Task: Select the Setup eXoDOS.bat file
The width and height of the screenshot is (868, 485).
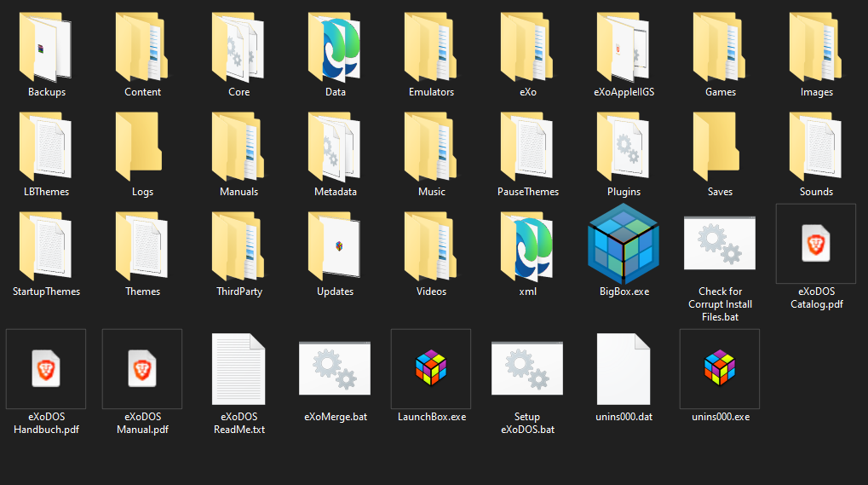Action: click(x=527, y=368)
